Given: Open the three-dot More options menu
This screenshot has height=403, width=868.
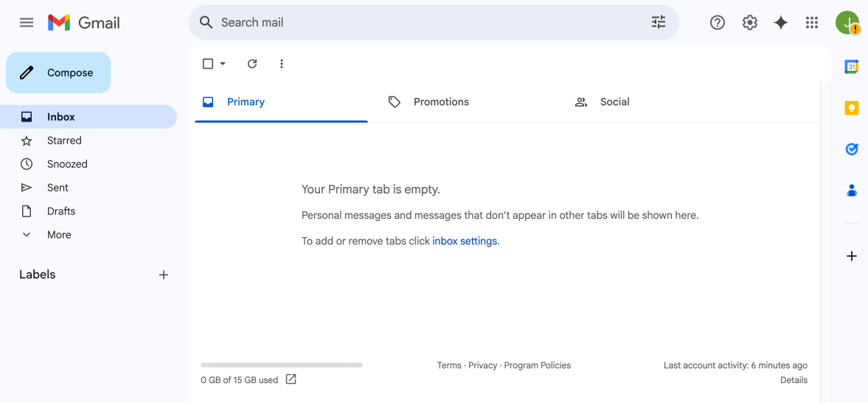Looking at the screenshot, I should click(x=281, y=64).
